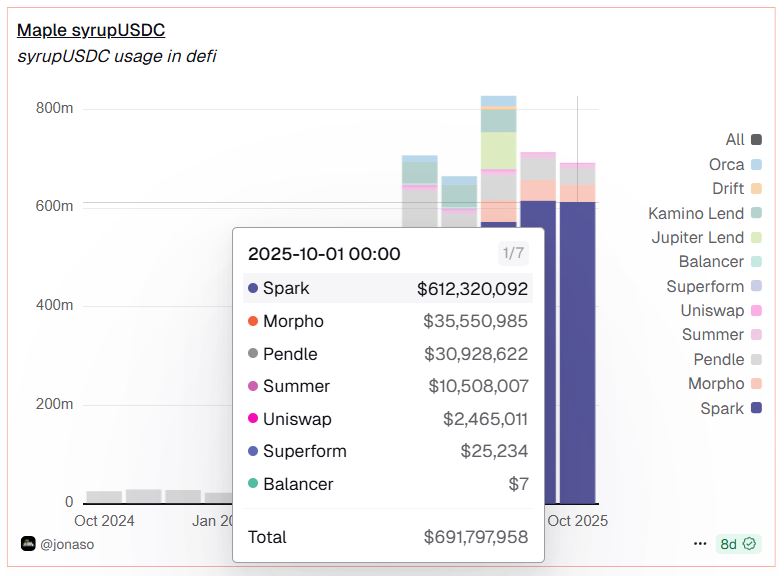784x576 pixels.
Task: Open the Maple syrupUSDC title link
Action: [x=91, y=30]
